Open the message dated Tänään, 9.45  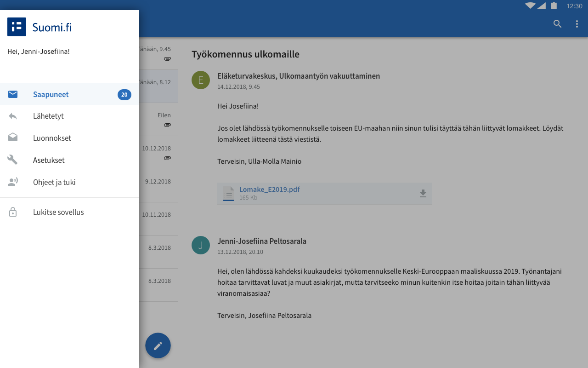(158, 53)
